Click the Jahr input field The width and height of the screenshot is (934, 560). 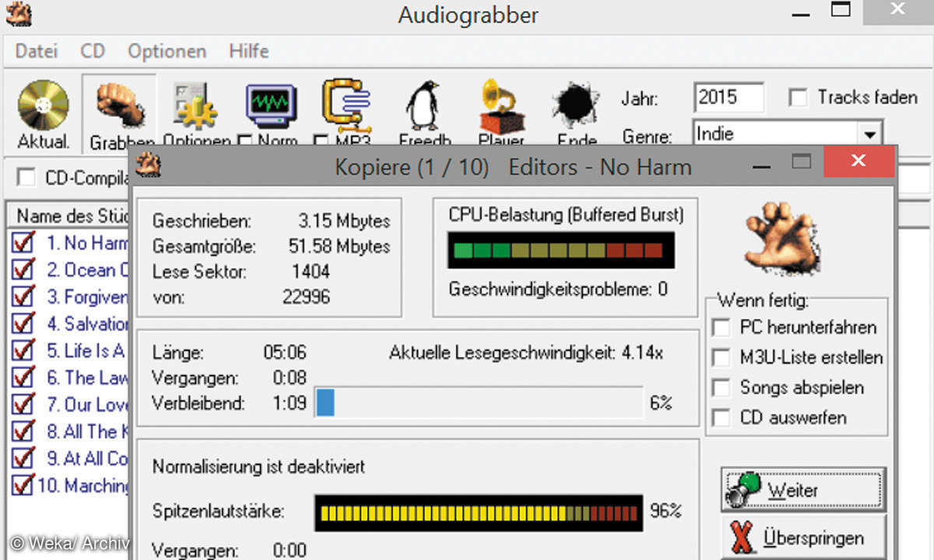click(x=729, y=98)
